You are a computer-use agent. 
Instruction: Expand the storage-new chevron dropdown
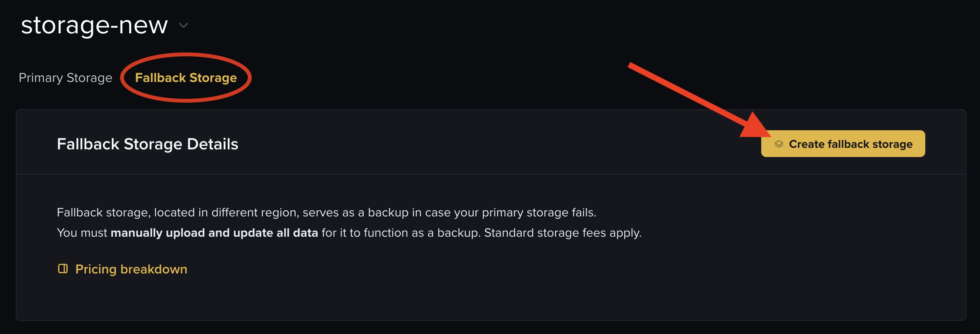point(184,25)
